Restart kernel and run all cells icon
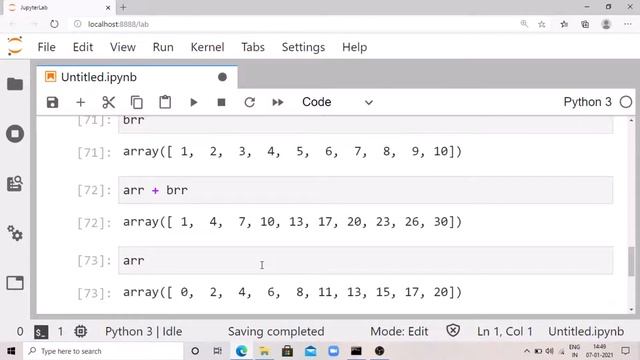 pos(278,102)
